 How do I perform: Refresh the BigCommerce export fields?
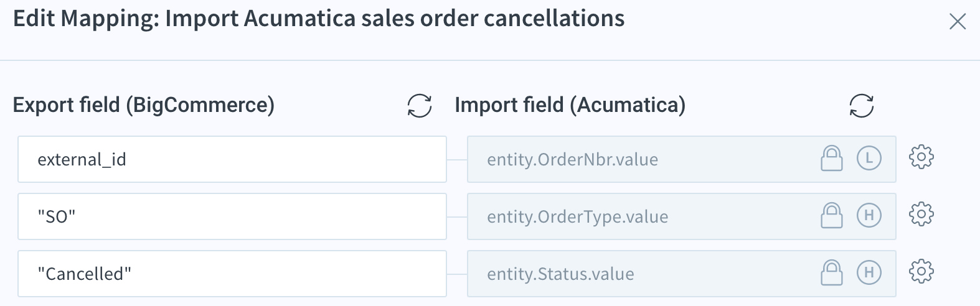[420, 106]
